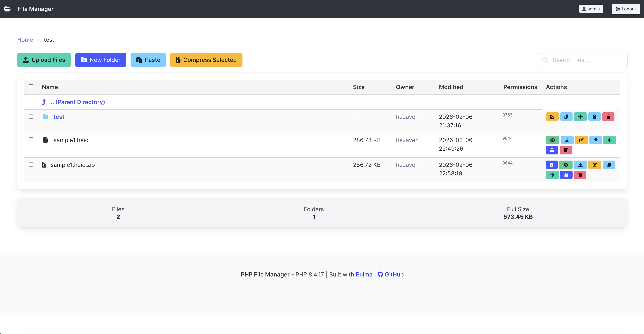This screenshot has width=644, height=334.
Task: Extract the sample1.heic.zip archive
Action: [x=552, y=165]
